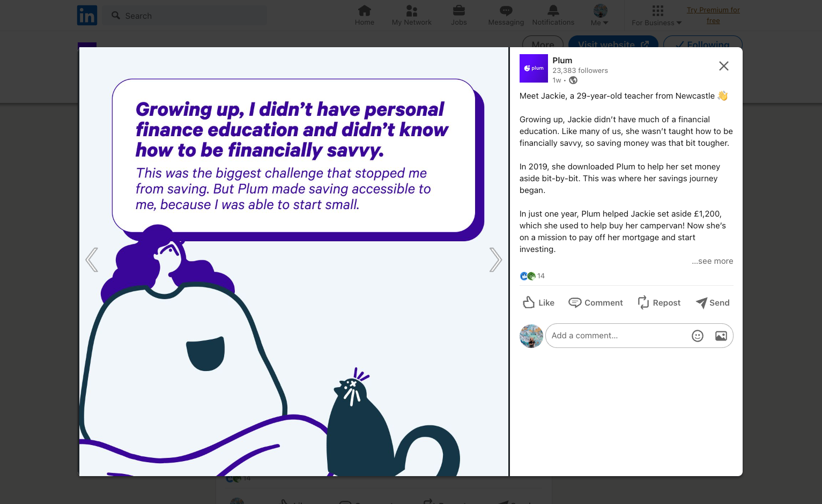Close the post image viewer
Screen dimensions: 822x504
point(724,66)
